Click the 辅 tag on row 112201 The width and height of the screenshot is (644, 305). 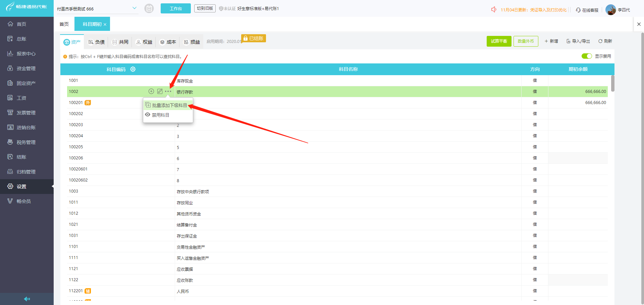(x=88, y=291)
